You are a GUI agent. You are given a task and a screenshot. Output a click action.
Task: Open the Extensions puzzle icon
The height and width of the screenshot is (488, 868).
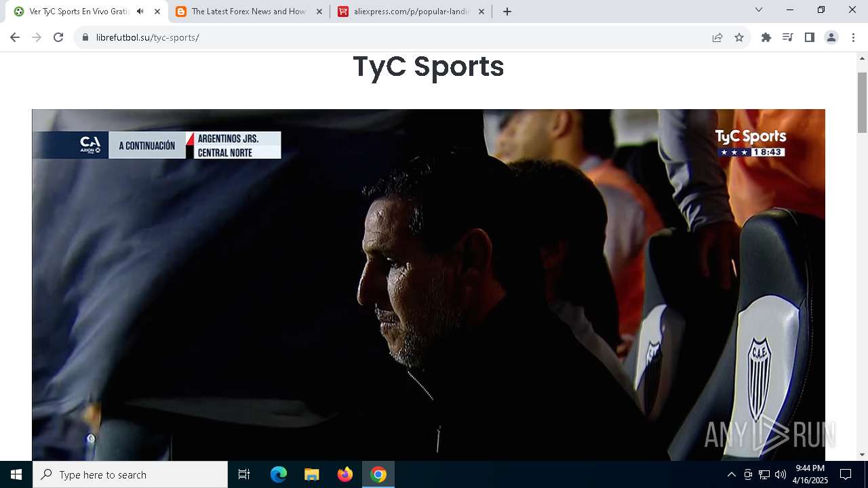click(x=766, y=37)
